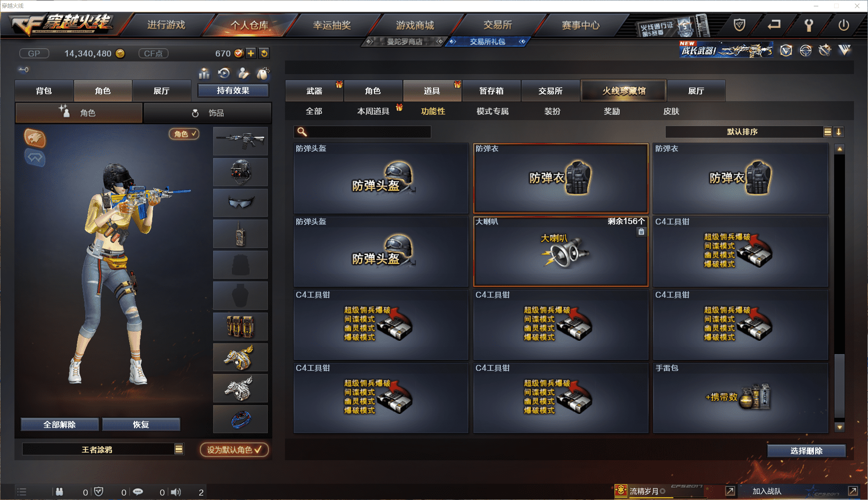Click the speaker icon in bottom bar
868x500 pixels.
click(176, 492)
